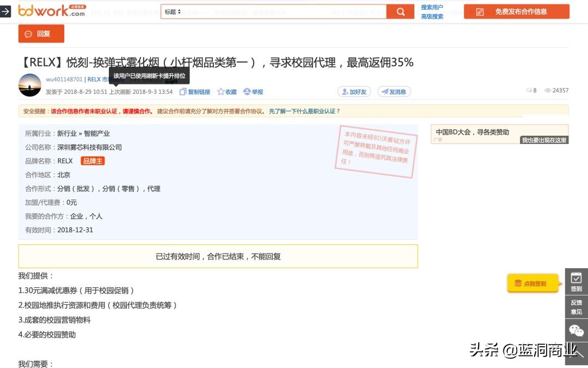Viewport: 588px width, 368px height.
Task: Click the 签到 check-in icon on right edge
Action: click(x=575, y=283)
